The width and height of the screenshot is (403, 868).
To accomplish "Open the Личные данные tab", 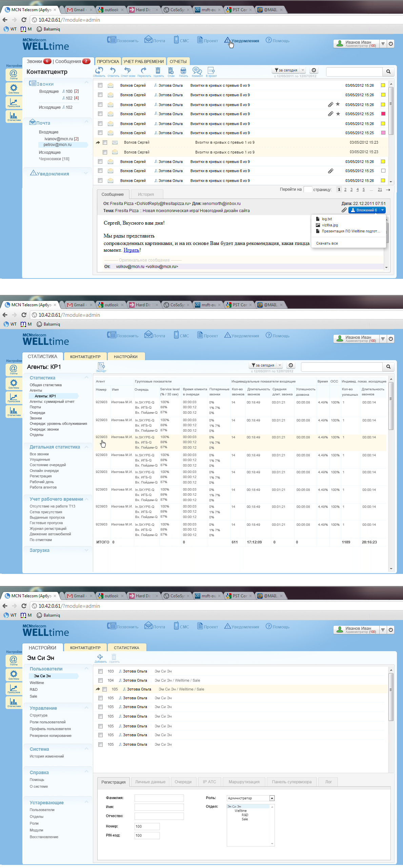I will coord(150,782).
